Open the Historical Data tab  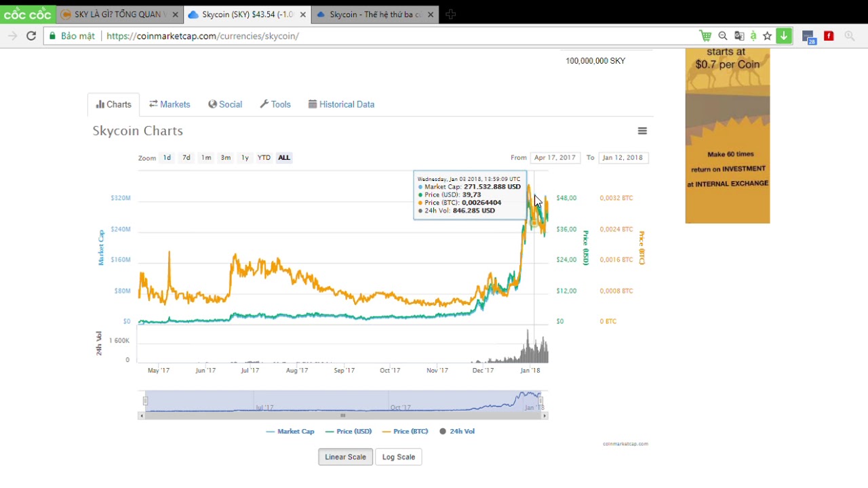(341, 104)
